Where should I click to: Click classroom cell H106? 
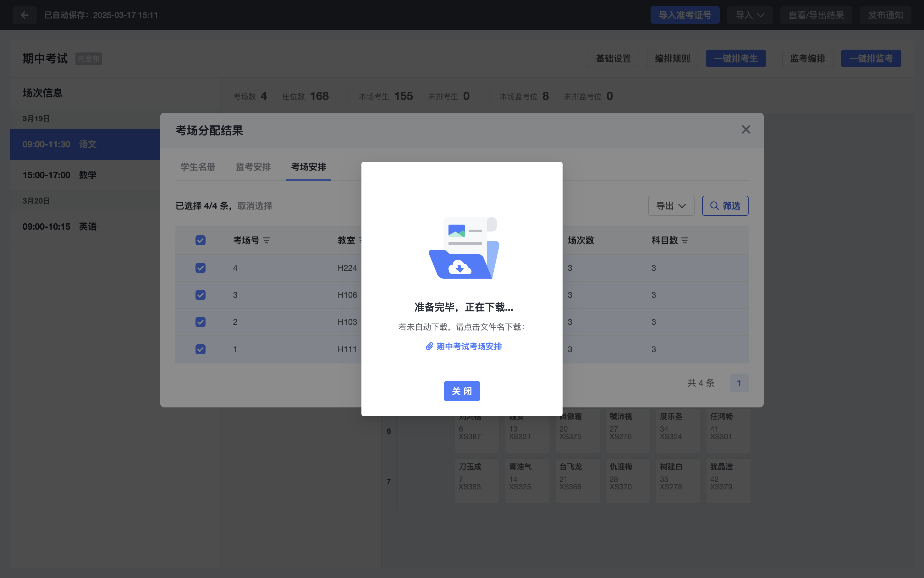click(x=347, y=295)
